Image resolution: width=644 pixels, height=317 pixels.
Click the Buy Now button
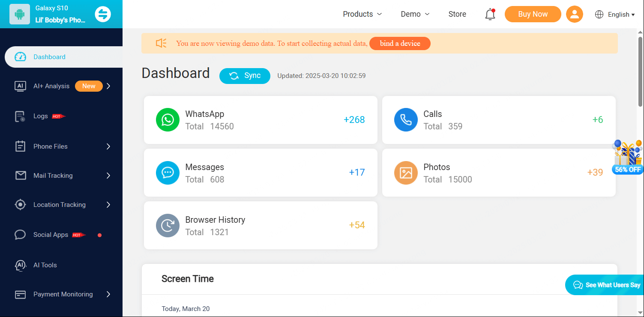coord(533,14)
